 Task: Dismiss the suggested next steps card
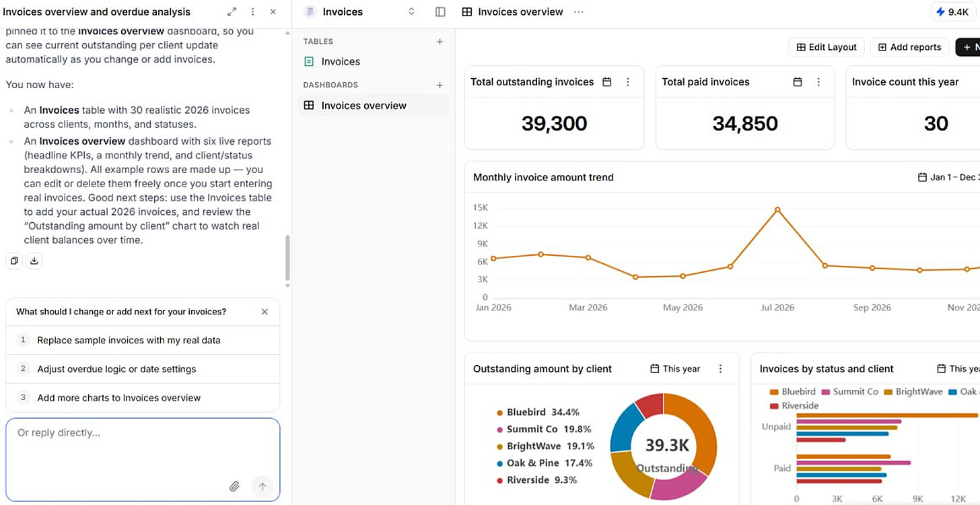[265, 312]
